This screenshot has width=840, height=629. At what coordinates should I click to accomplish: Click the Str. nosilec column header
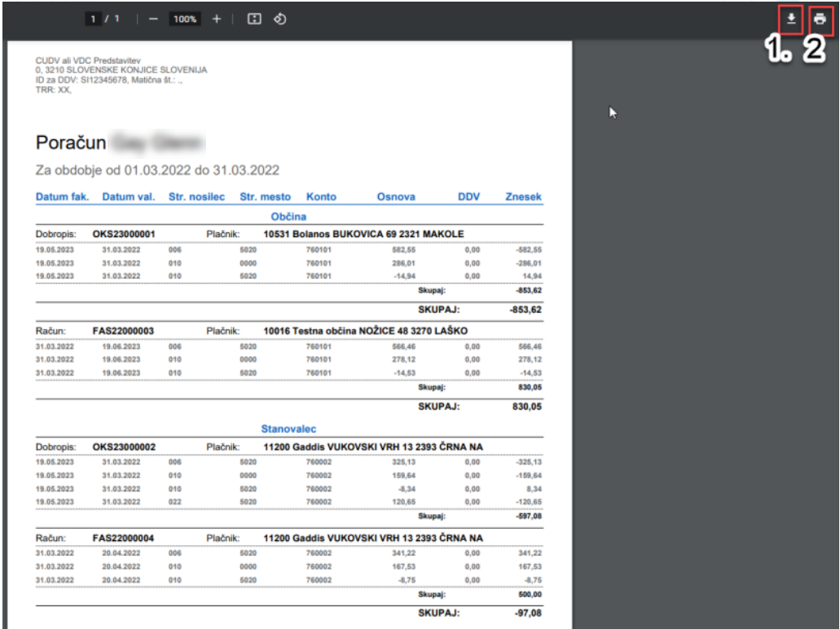point(196,196)
